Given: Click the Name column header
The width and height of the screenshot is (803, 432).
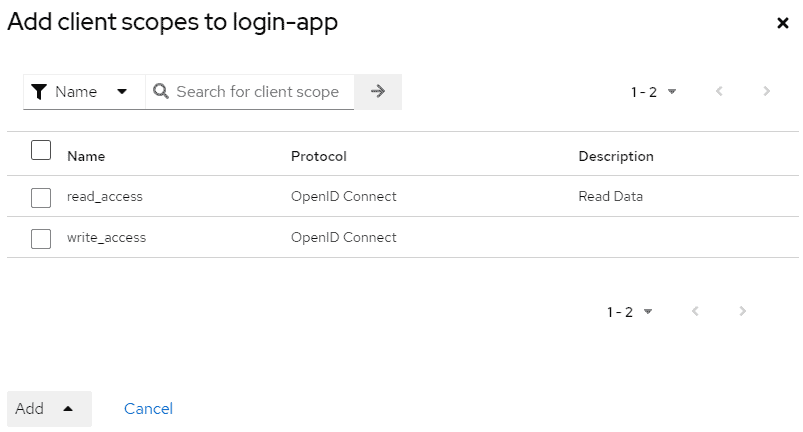Looking at the screenshot, I should [x=86, y=157].
